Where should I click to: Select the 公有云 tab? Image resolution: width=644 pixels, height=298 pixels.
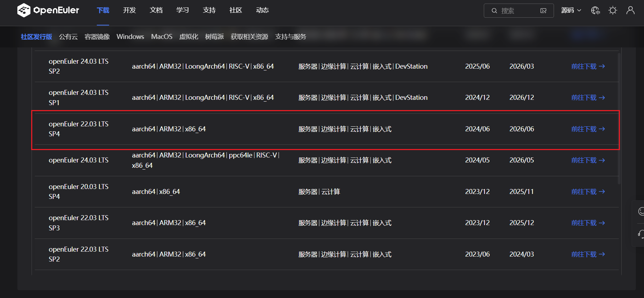[x=68, y=37]
